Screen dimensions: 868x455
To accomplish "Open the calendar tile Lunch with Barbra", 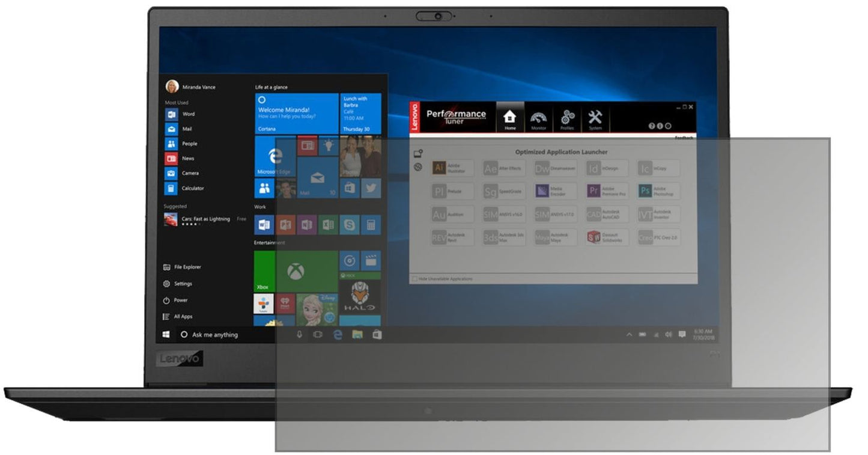I will (x=360, y=113).
